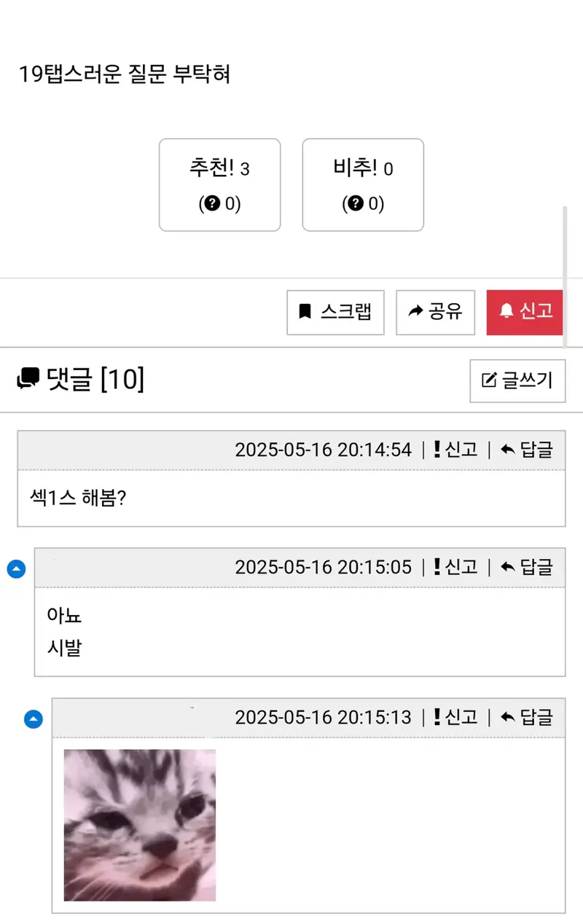Click the question mark icon under 추천

click(x=212, y=203)
